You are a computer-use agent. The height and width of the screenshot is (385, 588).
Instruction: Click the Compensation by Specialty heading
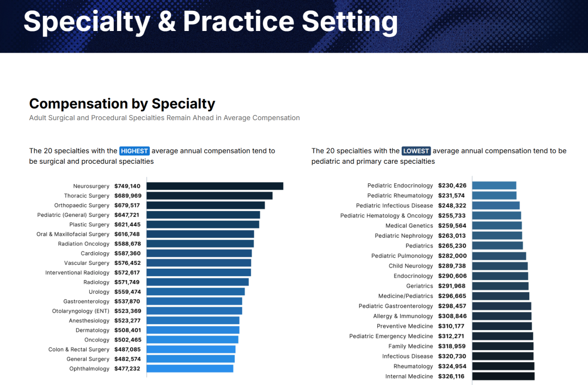[x=122, y=104]
